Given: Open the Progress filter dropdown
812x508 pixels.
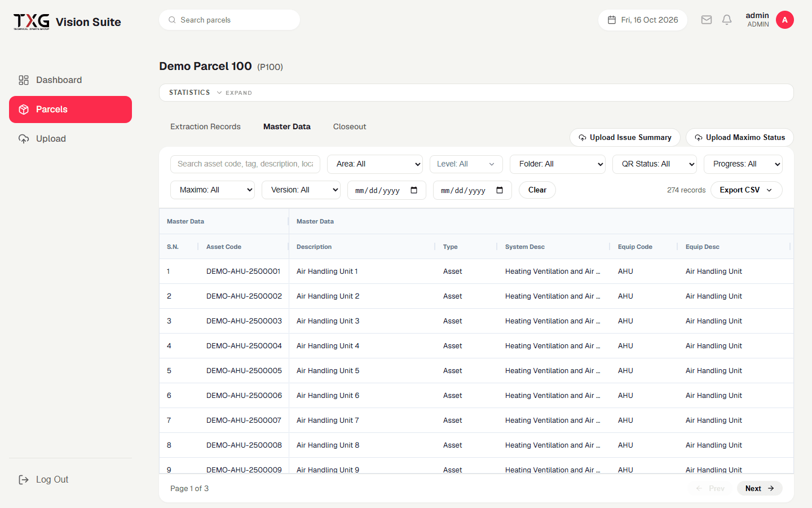Looking at the screenshot, I should pyautogui.click(x=743, y=164).
